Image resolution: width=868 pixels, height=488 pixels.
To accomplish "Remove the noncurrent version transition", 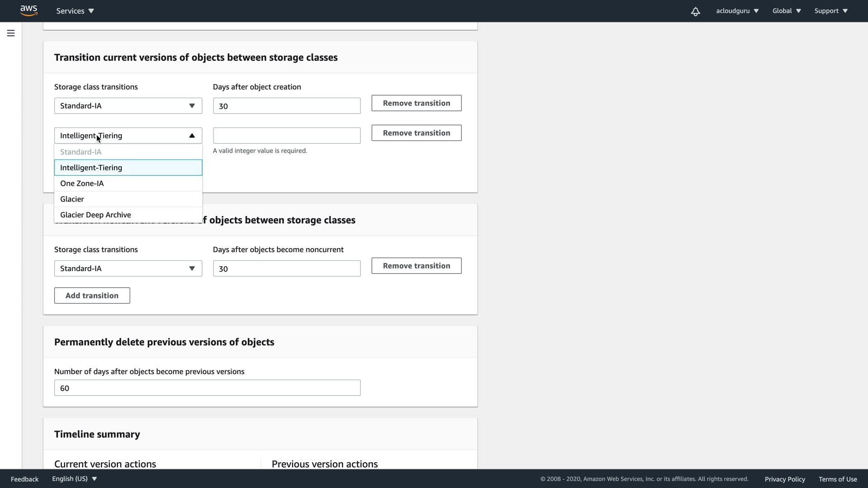I will tap(416, 266).
